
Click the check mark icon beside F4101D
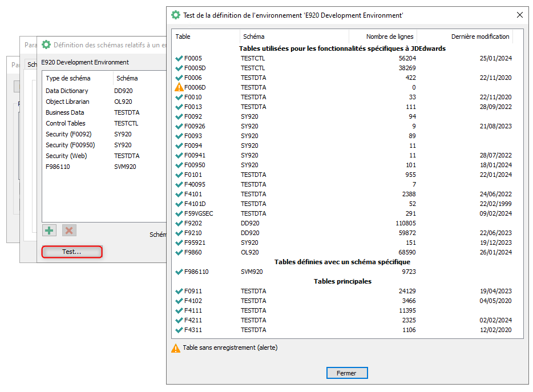click(179, 204)
